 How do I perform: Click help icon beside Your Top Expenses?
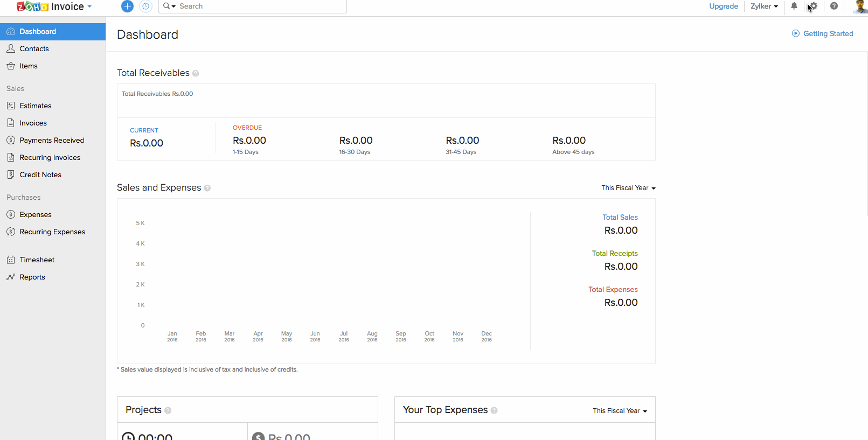[494, 410]
